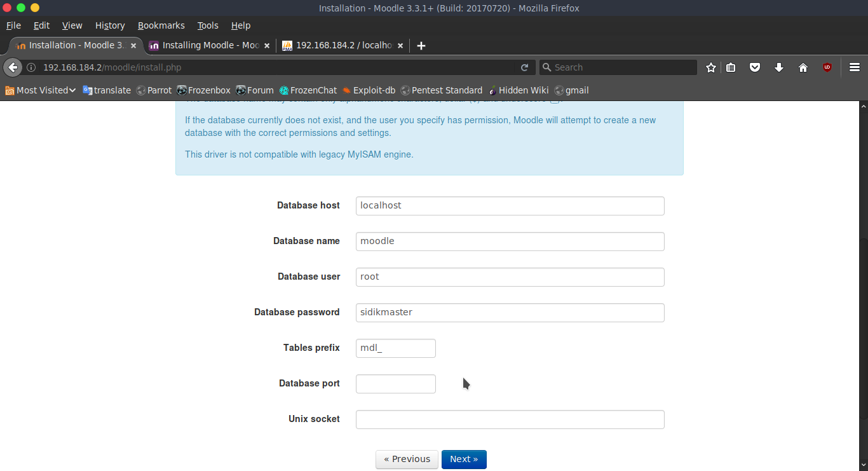Bookmark this page with the star icon
The width and height of the screenshot is (868, 471).
click(711, 67)
